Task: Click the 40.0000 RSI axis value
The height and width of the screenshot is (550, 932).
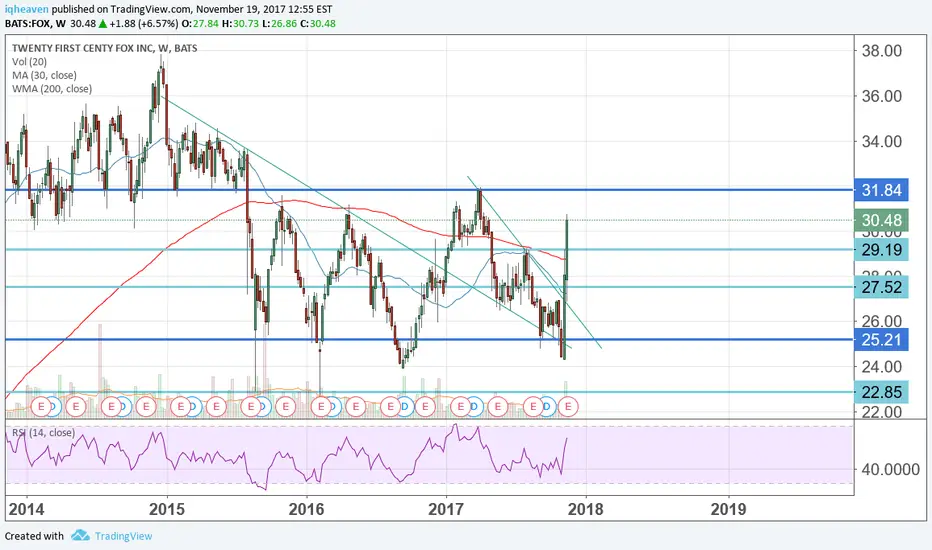Action: (890, 469)
